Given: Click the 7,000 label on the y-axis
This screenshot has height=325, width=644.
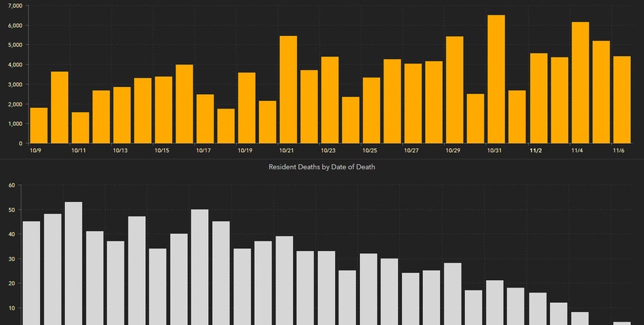Looking at the screenshot, I should pyautogui.click(x=13, y=6).
